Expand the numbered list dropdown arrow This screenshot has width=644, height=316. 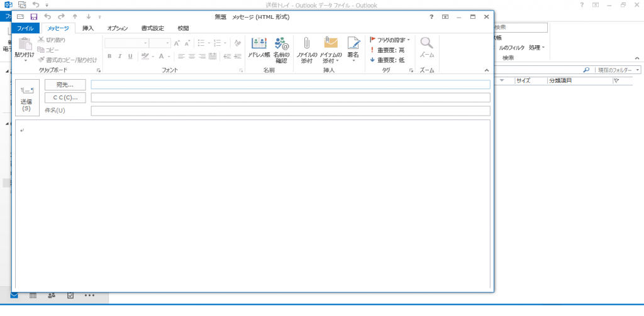[226, 43]
